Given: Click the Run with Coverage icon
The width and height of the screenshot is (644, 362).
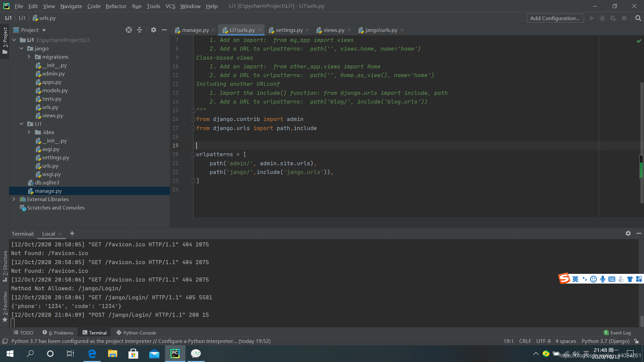Looking at the screenshot, I should point(613,18).
